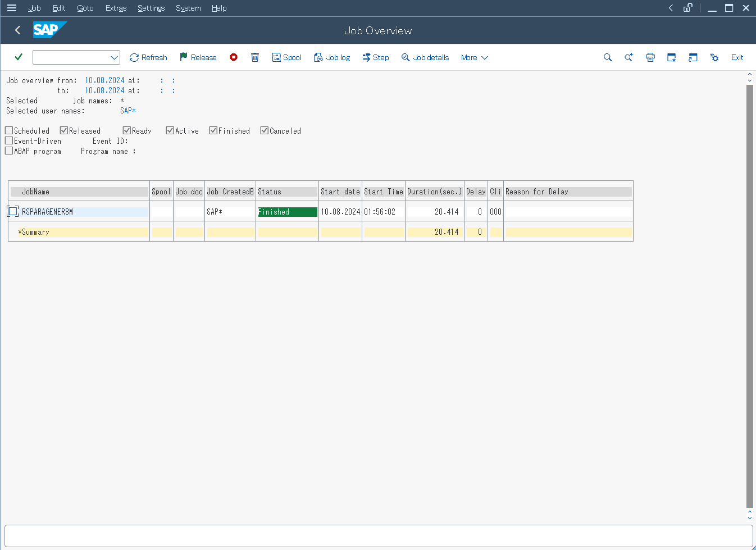
Task: Toggle the ABAP program checkbox
Action: coord(9,151)
